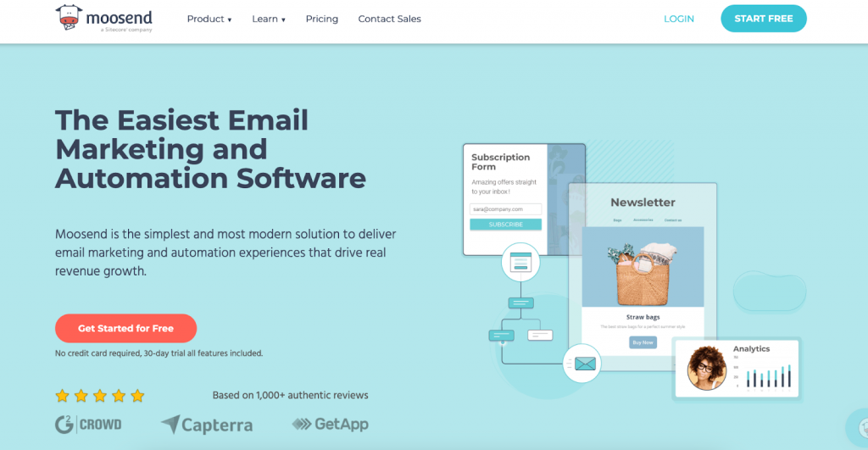Click the Moosend cow logo
Image resolution: width=868 pixels, height=450 pixels.
[x=70, y=18]
